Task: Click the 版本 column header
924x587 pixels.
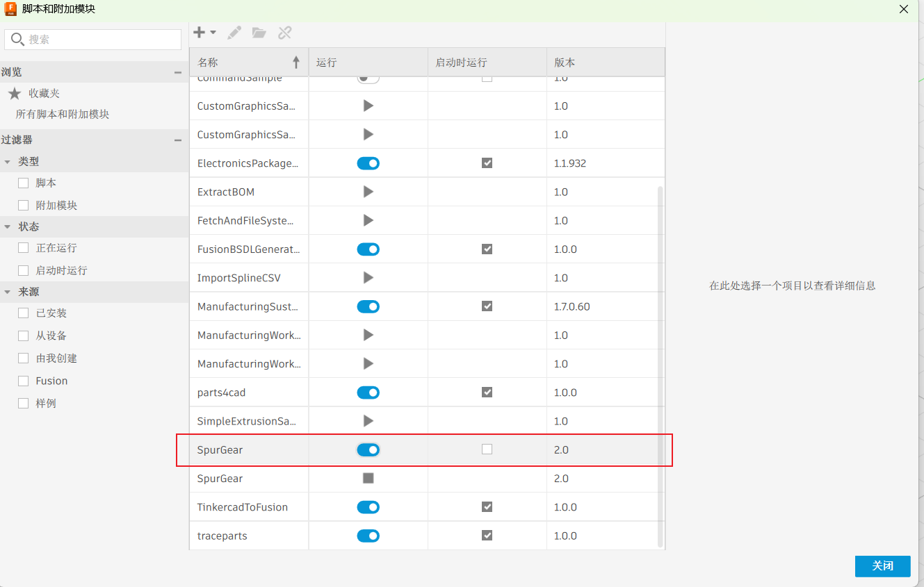Action: click(x=606, y=63)
